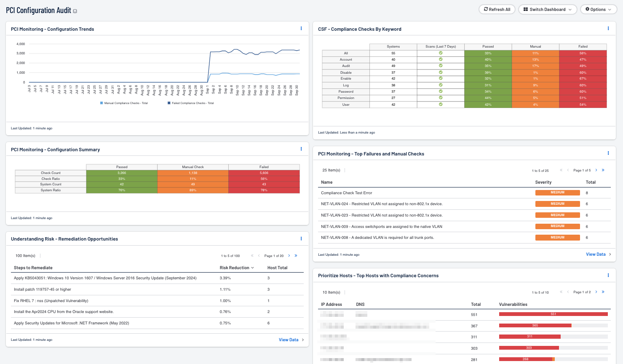Click the scan status checkmark for Disable row
The image size is (623, 364).
click(441, 72)
